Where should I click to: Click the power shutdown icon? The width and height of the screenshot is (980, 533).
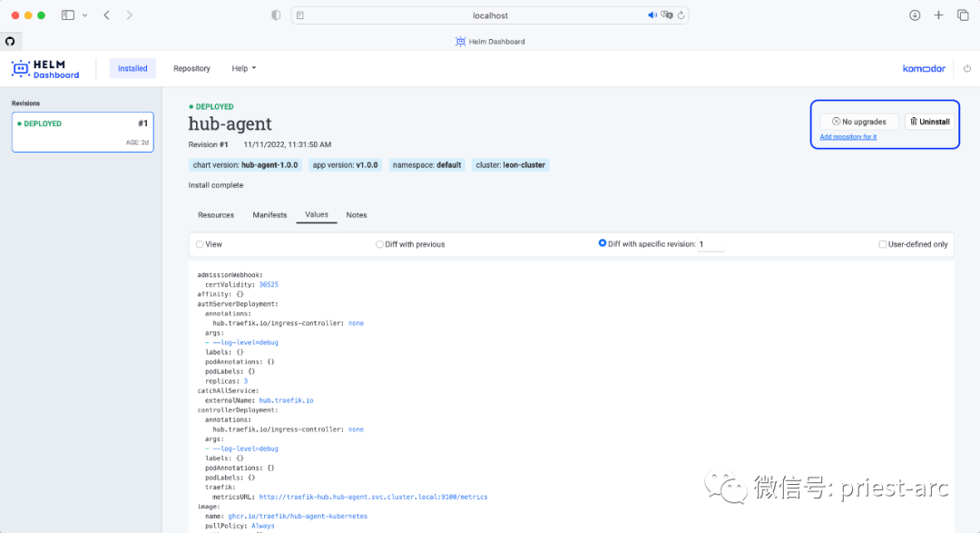coord(967,68)
